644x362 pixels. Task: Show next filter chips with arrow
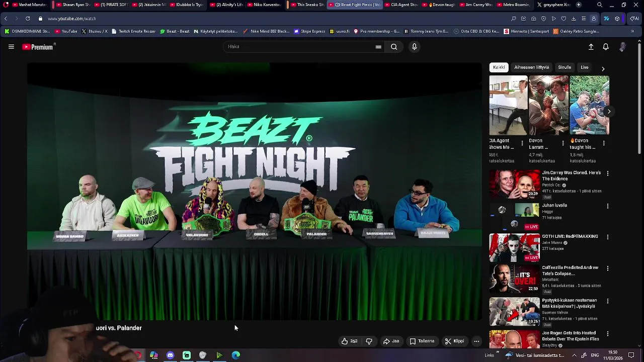603,68
